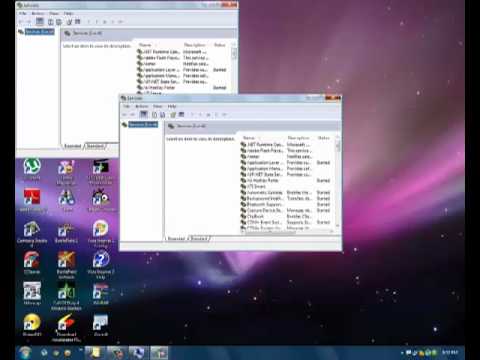Switch to Extended tab in front Services window
This screenshot has width=480, height=360.
[x=176, y=239]
